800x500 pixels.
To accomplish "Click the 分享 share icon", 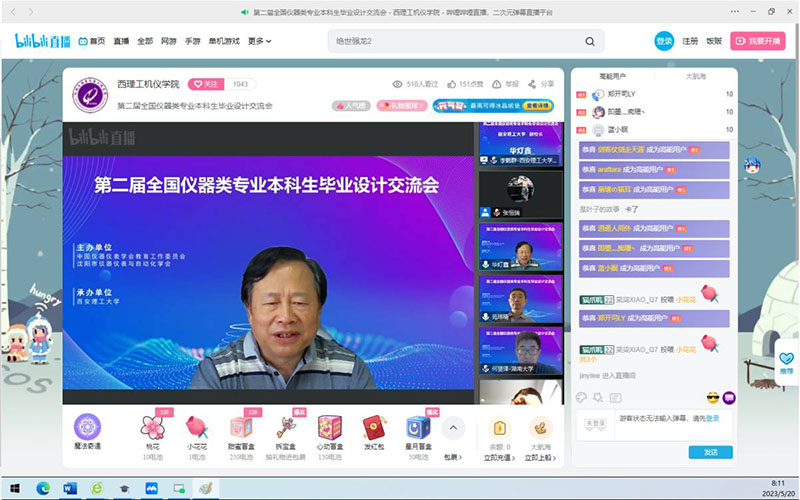I will coord(532,84).
